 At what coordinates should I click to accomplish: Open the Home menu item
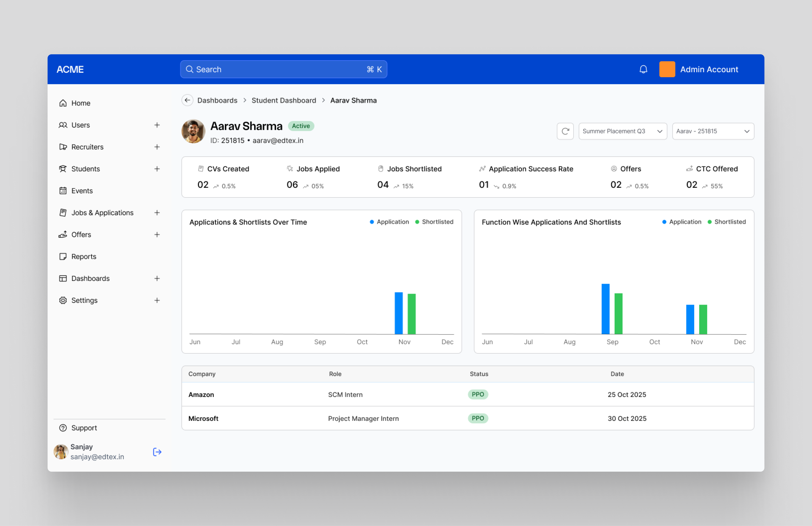tap(80, 103)
